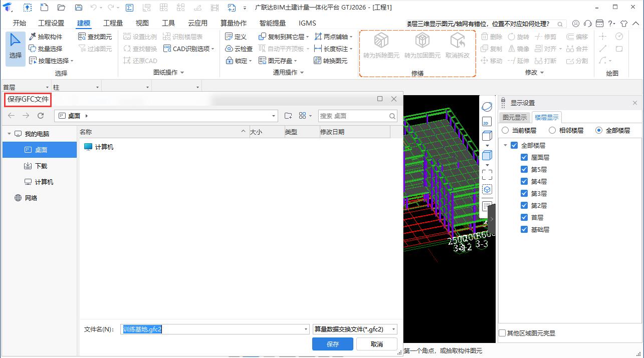Toggle 第3层 checkbox

[x=524, y=193]
